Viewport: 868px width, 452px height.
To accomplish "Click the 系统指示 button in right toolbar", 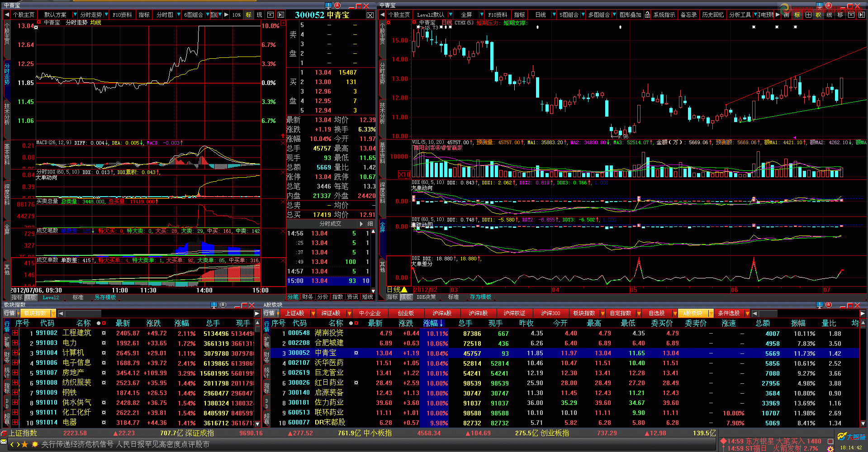I will [x=664, y=15].
